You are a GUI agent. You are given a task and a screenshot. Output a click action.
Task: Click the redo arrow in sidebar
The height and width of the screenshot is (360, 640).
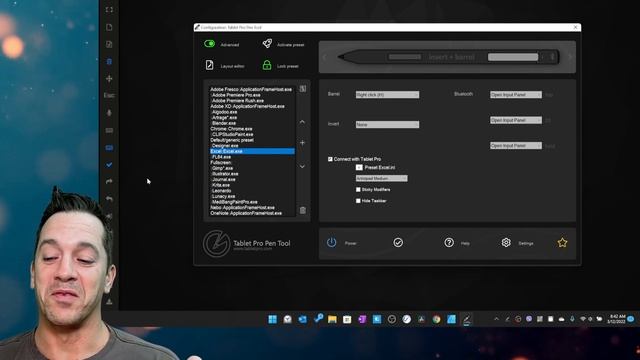109,182
